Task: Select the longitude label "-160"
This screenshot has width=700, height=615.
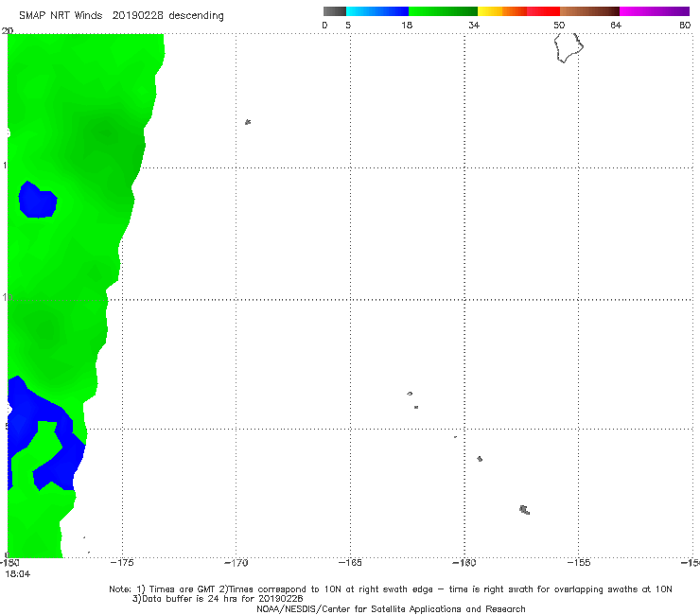Action: [x=464, y=563]
